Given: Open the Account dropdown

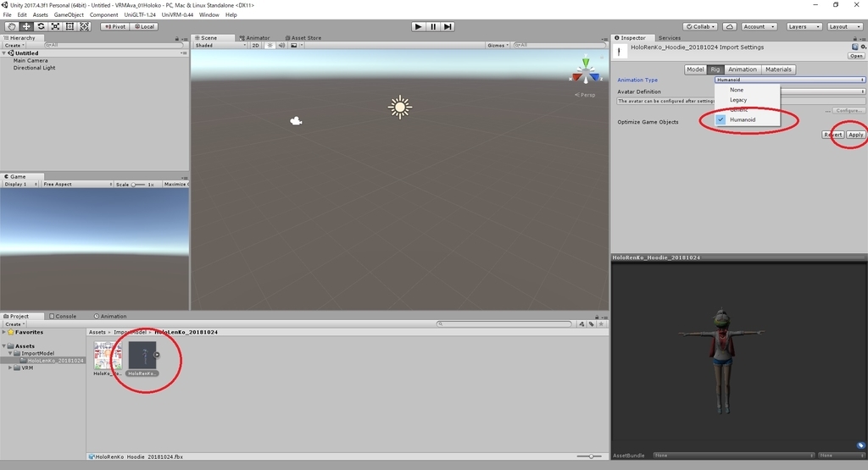Looking at the screenshot, I should 759,26.
